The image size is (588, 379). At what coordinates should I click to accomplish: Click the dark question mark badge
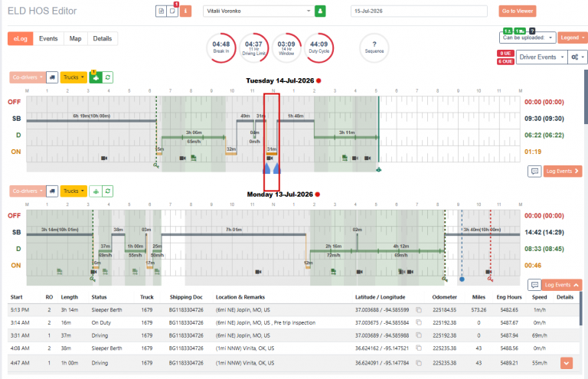coord(532,31)
